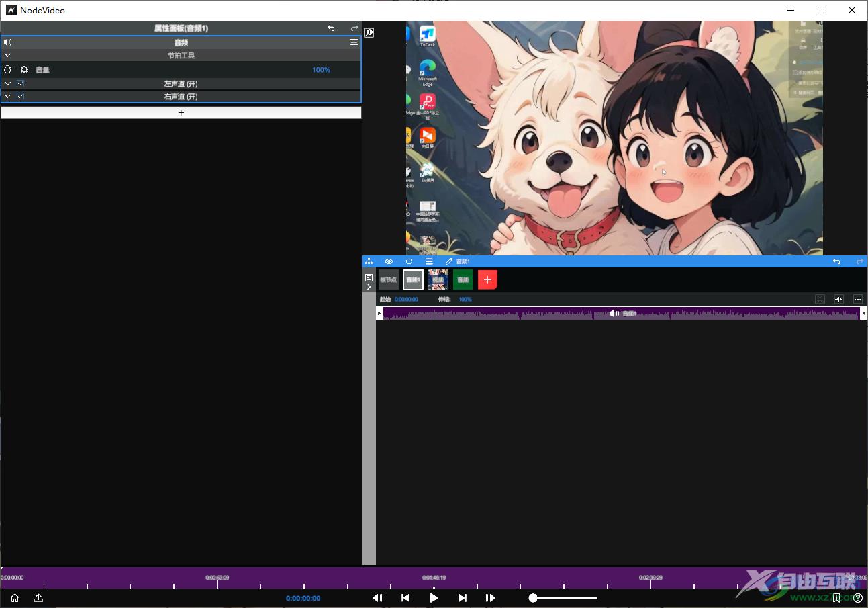Click the 起始 time value 0:00:00:00
This screenshot has height=608, width=868.
click(x=406, y=300)
